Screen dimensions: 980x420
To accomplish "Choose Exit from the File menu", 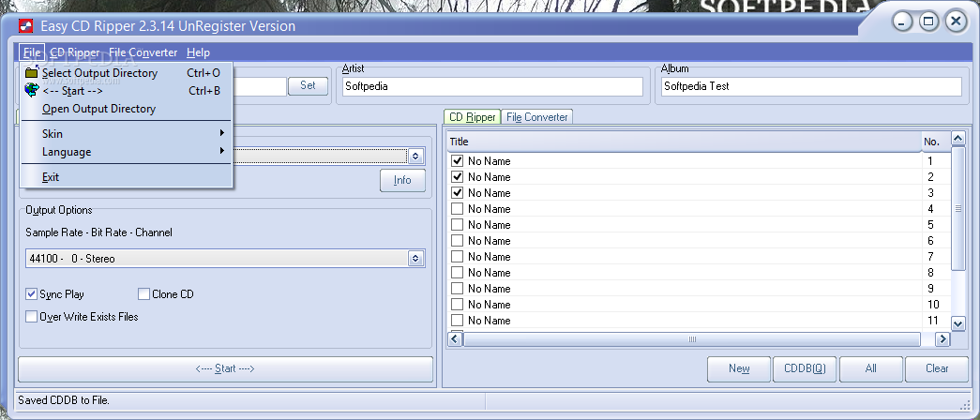I will 127,177.
